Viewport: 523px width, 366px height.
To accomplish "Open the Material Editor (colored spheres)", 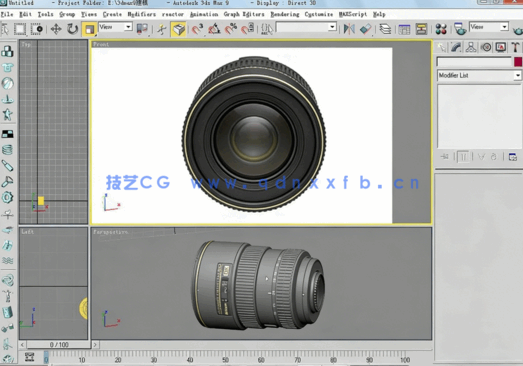I will point(441,29).
